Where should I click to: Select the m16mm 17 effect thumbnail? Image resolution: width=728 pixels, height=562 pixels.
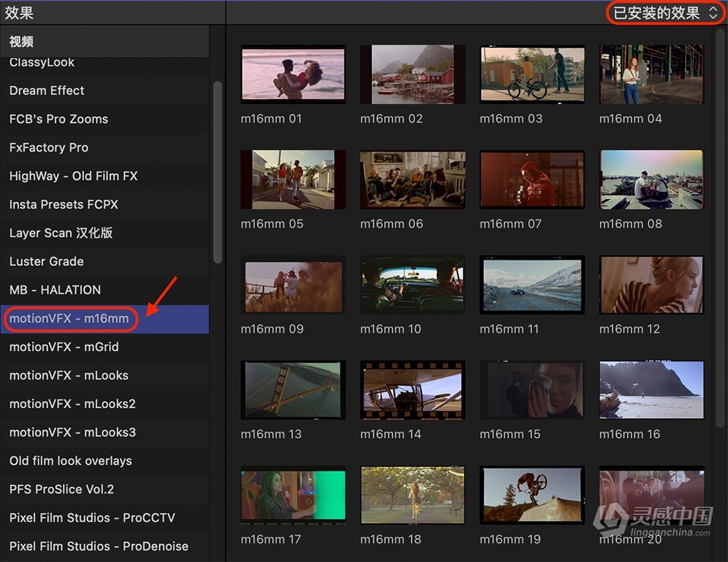click(x=293, y=495)
